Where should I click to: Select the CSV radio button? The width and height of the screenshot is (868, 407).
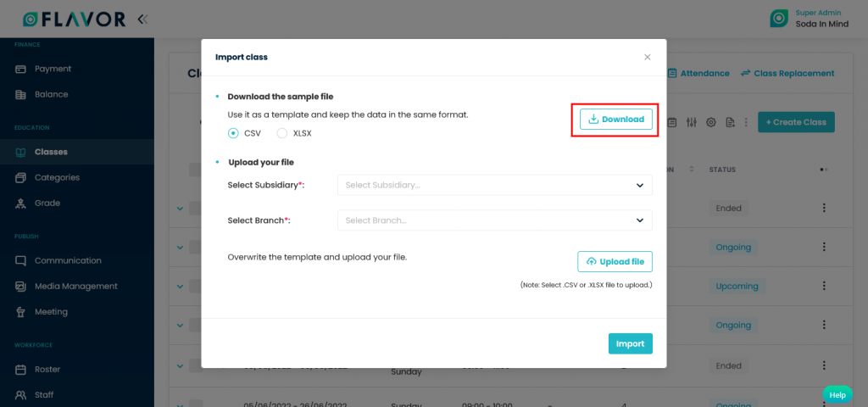[x=234, y=133]
